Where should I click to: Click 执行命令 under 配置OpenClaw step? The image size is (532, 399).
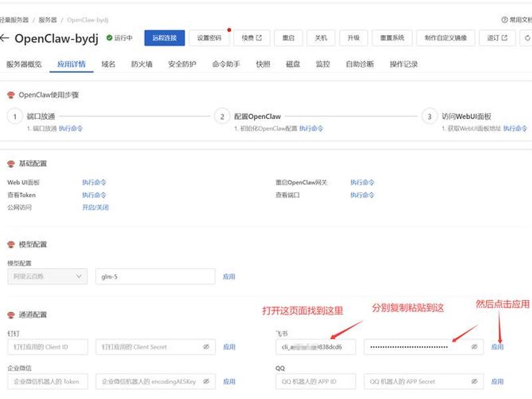point(311,128)
